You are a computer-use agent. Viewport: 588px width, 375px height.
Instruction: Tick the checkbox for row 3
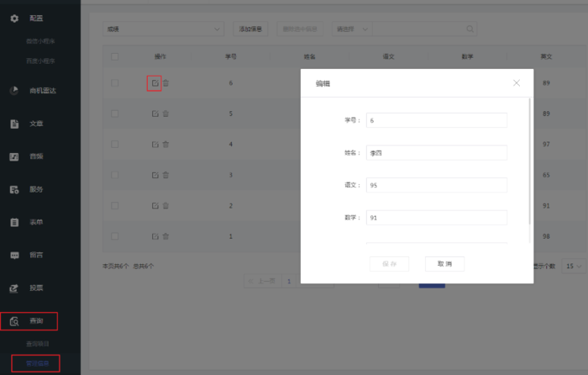[x=115, y=175]
